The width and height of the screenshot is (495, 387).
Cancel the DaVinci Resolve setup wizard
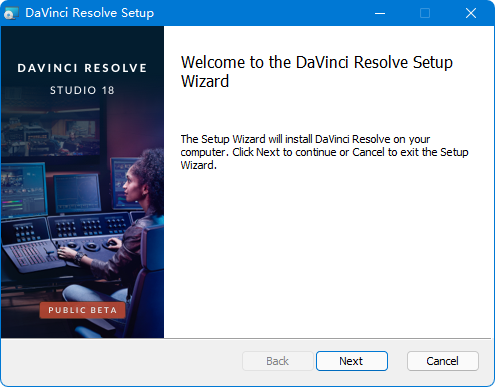(443, 361)
